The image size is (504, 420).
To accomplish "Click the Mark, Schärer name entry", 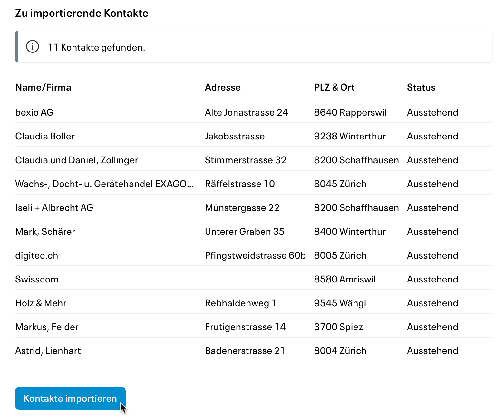I will pos(45,231).
